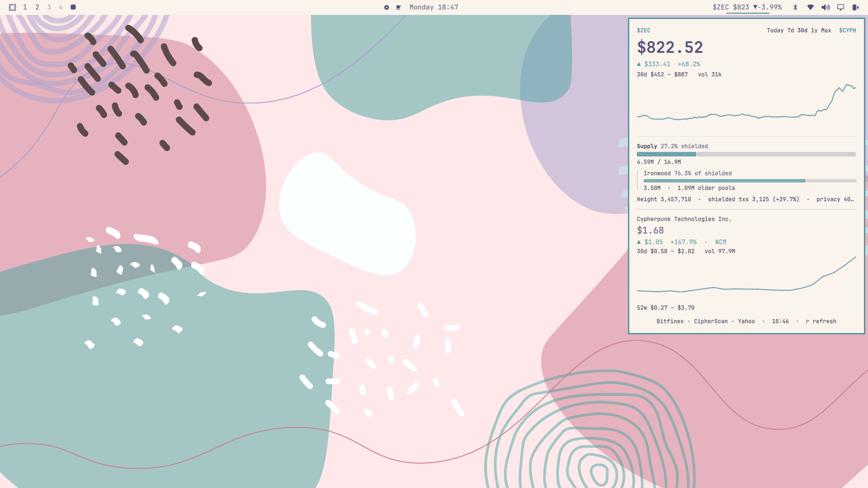Image resolution: width=868 pixels, height=488 pixels.
Task: Click the $1.05 CYPH change value
Action: [x=654, y=242]
